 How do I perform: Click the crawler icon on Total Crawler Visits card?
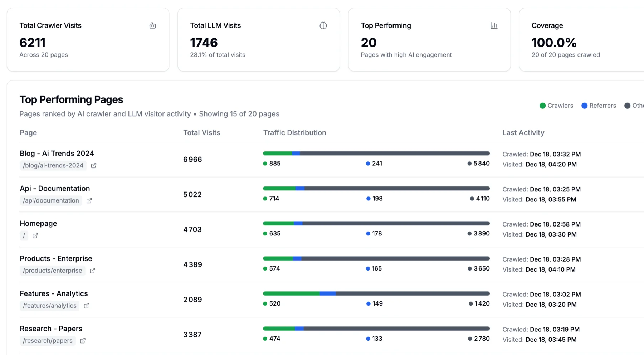[x=152, y=25]
